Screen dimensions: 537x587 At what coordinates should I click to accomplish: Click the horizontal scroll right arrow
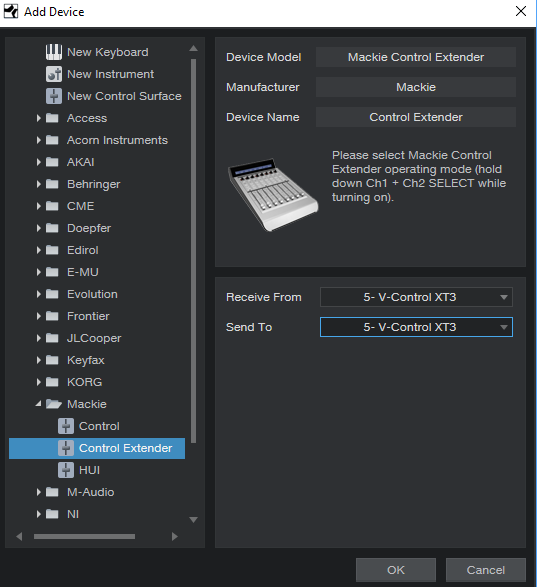[175, 536]
